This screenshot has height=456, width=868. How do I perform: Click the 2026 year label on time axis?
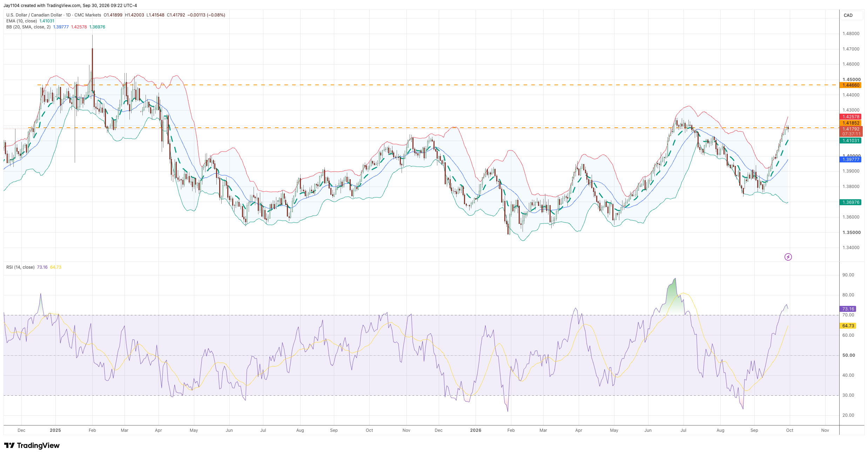pyautogui.click(x=476, y=430)
